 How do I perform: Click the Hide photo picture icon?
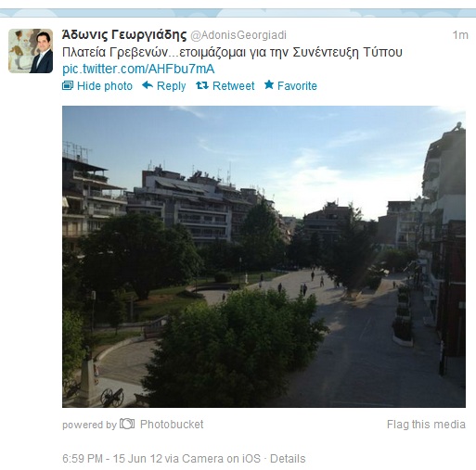coord(68,85)
